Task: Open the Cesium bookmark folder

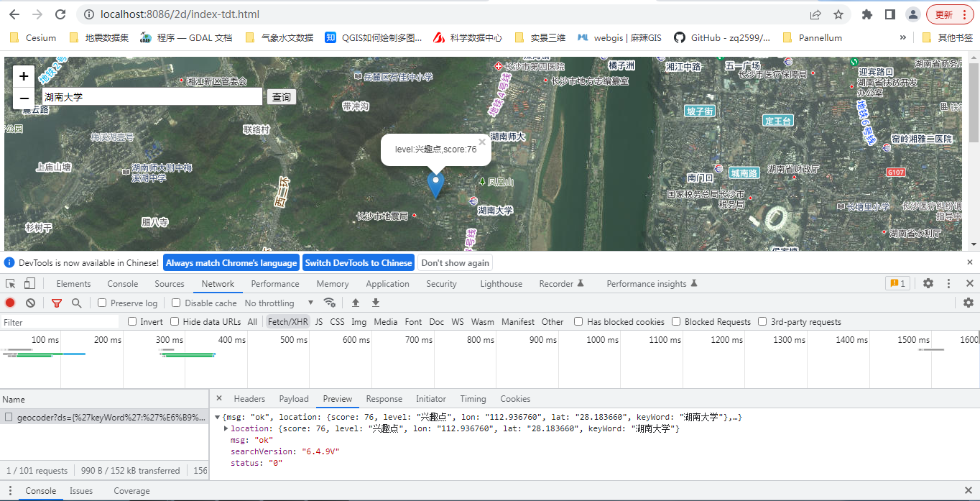Action: pyautogui.click(x=33, y=37)
